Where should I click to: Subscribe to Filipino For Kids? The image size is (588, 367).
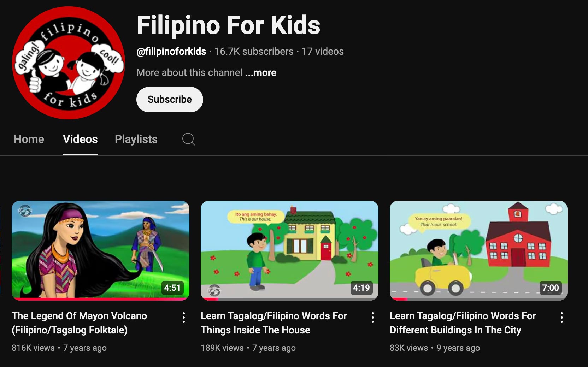[170, 100]
